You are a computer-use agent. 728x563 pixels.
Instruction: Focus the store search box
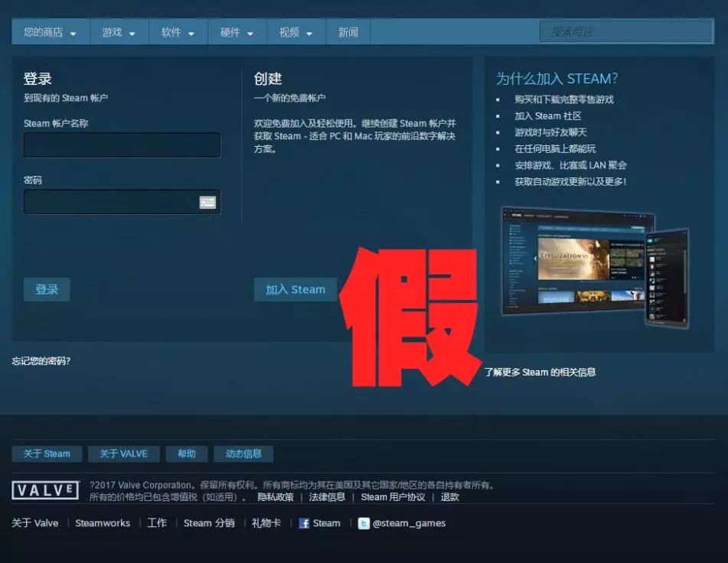[626, 31]
